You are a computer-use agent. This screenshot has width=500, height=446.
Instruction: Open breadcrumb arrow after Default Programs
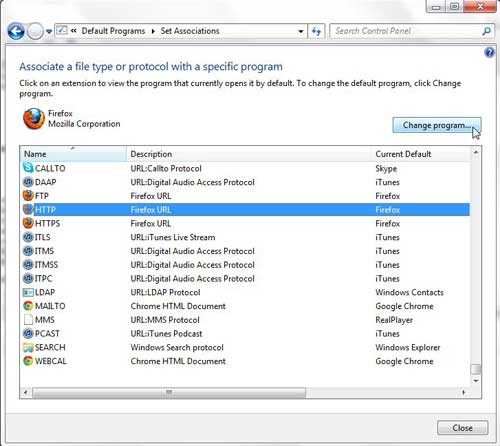[x=153, y=31]
